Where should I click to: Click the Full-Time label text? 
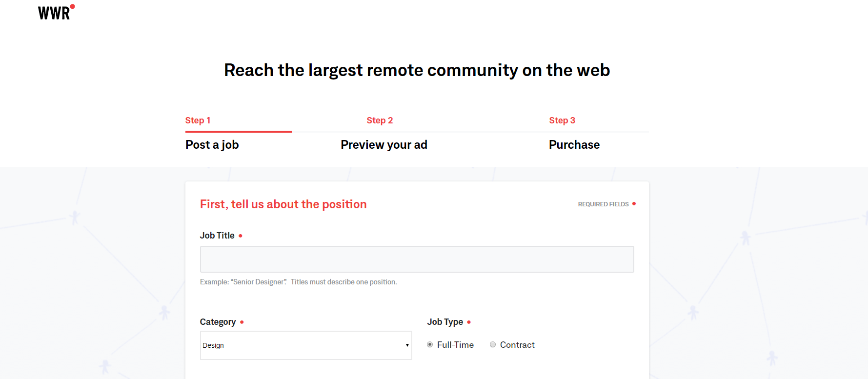tap(455, 345)
